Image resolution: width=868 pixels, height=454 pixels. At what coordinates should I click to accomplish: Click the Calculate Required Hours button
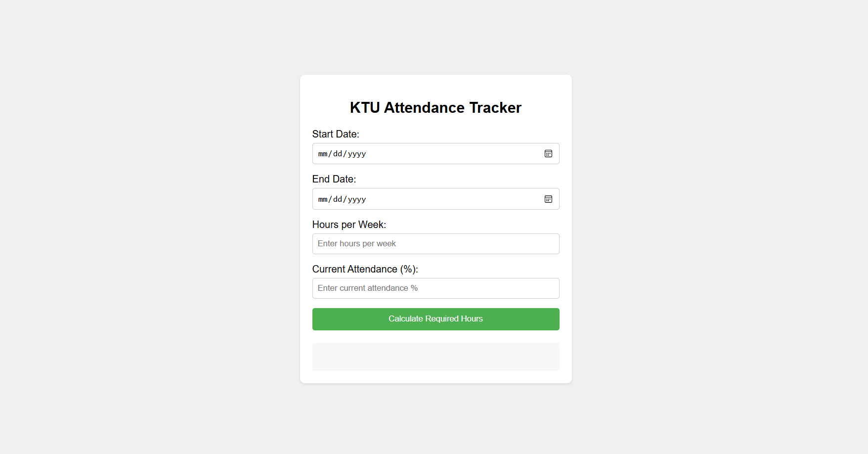tap(435, 319)
